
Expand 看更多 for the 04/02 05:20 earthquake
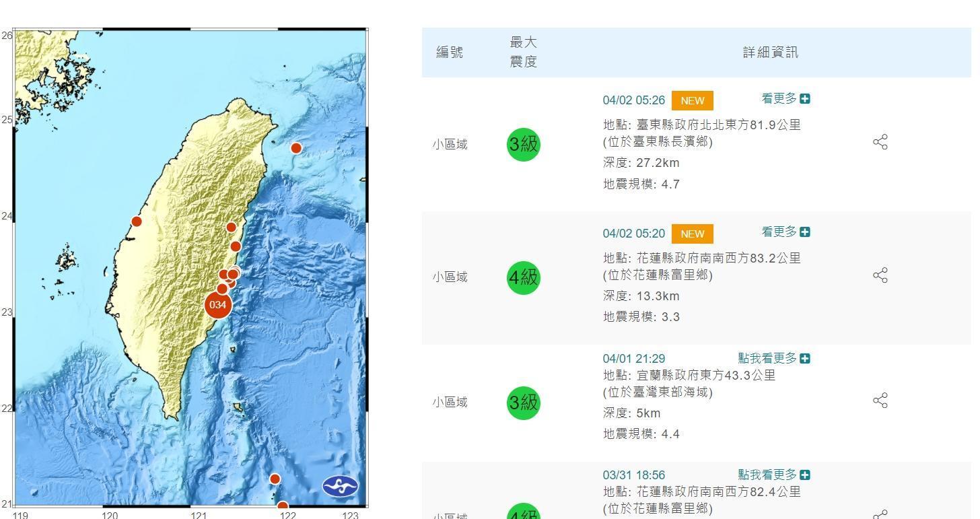pos(785,232)
